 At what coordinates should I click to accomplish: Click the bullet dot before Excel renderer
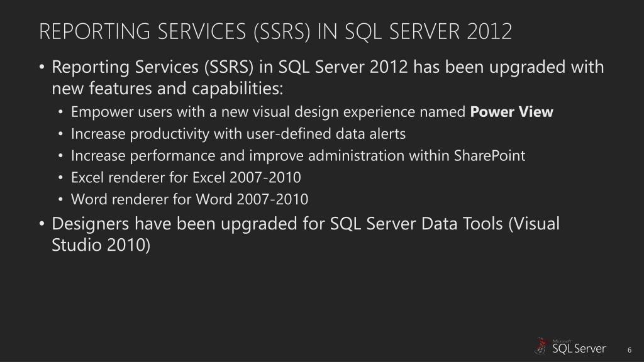[x=61, y=178]
